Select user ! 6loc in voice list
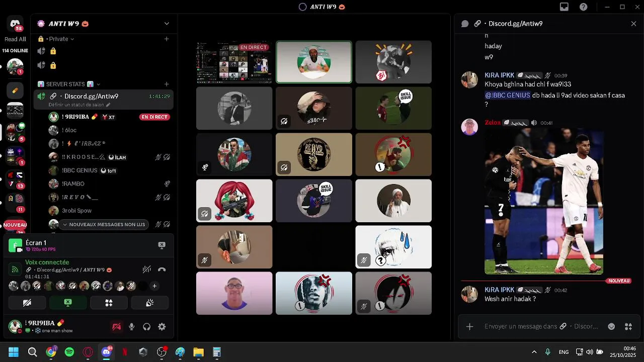 110,130
